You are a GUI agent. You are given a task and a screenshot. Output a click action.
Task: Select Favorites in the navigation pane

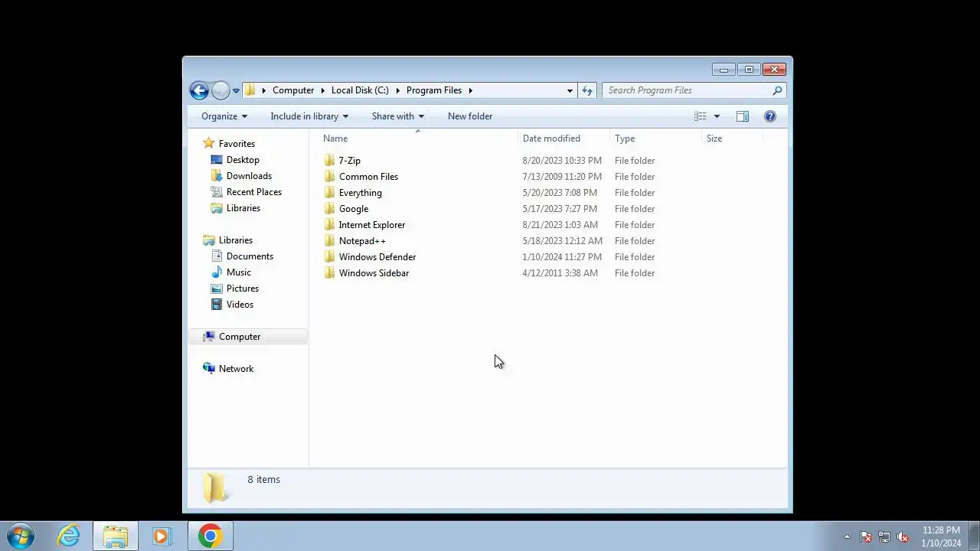[237, 144]
